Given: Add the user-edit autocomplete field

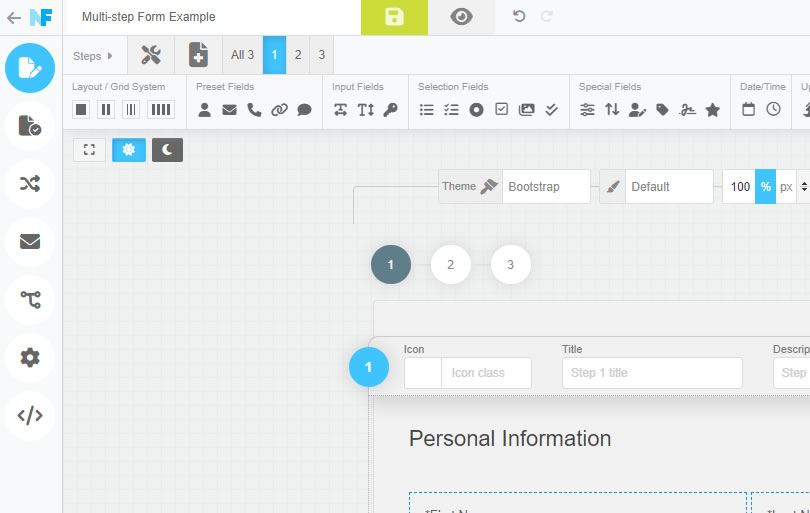Looking at the screenshot, I should (637, 110).
